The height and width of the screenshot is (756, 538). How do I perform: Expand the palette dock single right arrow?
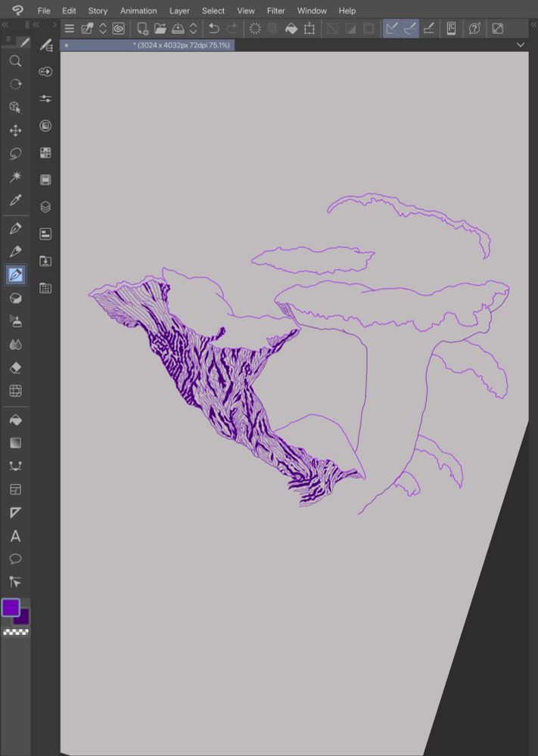pyautogui.click(x=54, y=25)
